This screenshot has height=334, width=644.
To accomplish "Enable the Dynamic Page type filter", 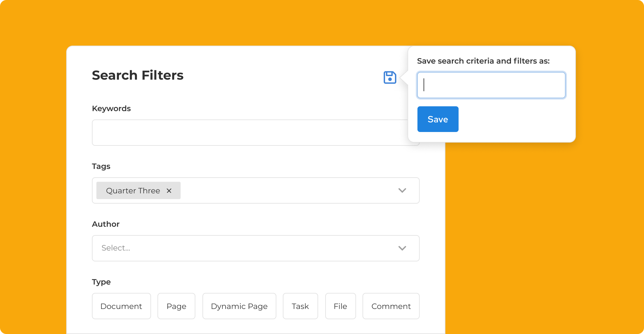I will click(x=239, y=306).
